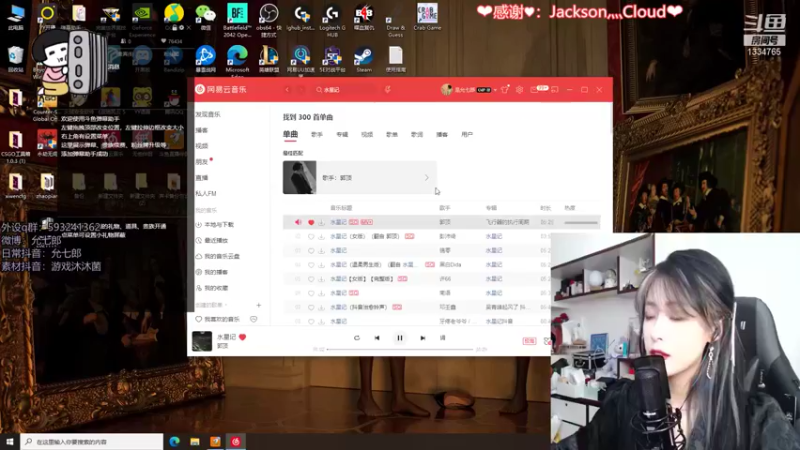Image resolution: width=800 pixels, height=450 pixels.
Task: Open 朋友 in the sidebar
Action: tap(202, 162)
